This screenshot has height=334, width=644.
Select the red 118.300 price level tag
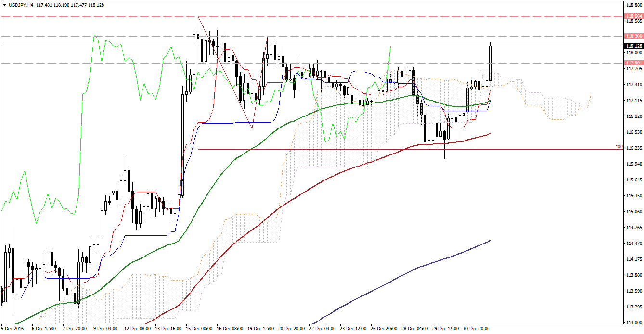point(634,36)
